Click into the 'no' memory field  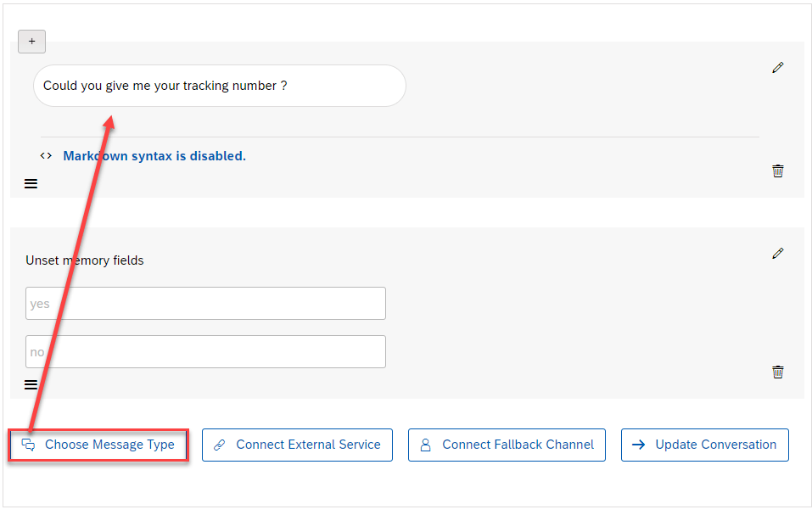click(x=205, y=352)
